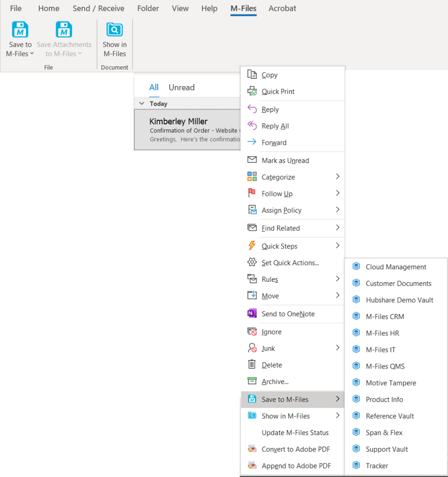The image size is (448, 477).
Task: Click Update M-Files Status
Action: coord(296,432)
